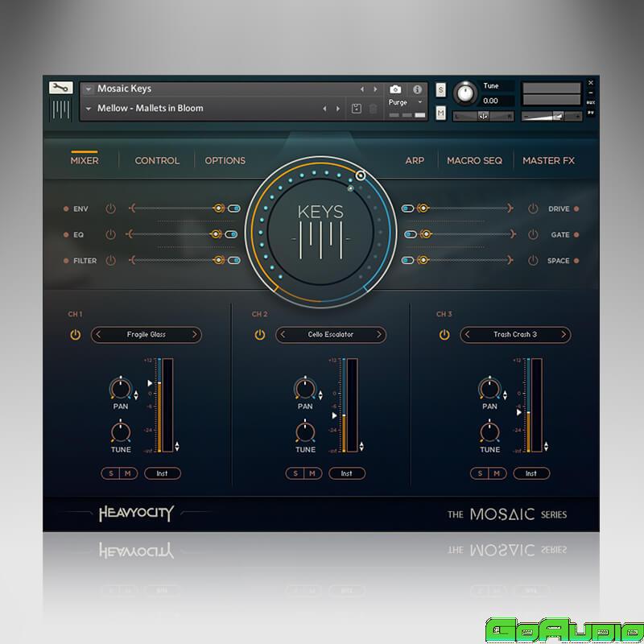This screenshot has width=644, height=644.
Task: Select previous sound arrow left of Trash Crash 3
Action: (467, 334)
